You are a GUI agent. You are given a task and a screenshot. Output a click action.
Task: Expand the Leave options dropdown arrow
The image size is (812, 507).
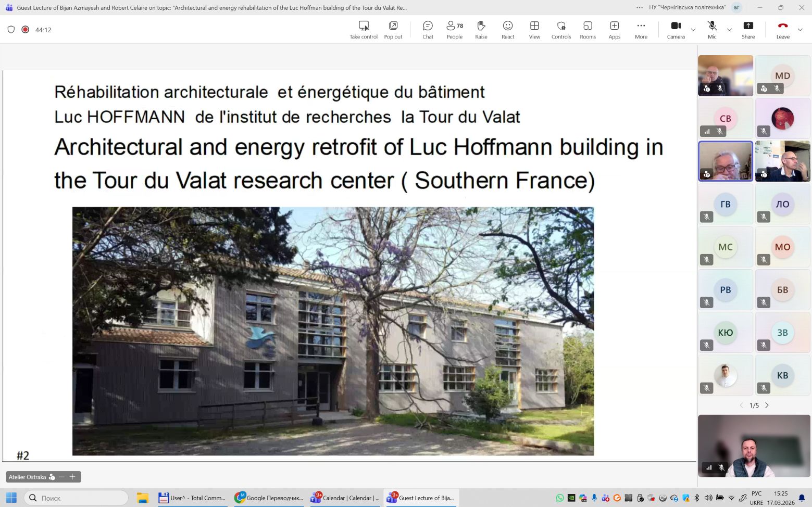click(800, 30)
